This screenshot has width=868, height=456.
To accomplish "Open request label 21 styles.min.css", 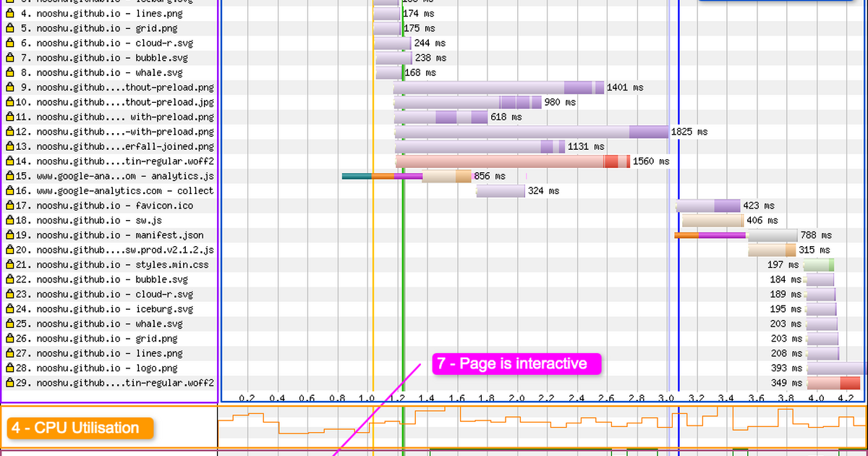I will coord(112,265).
